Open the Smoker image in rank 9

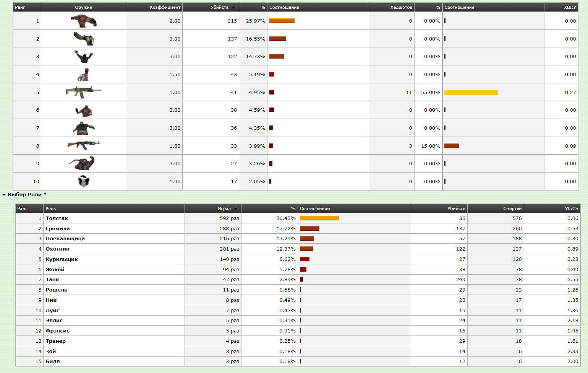click(x=82, y=163)
